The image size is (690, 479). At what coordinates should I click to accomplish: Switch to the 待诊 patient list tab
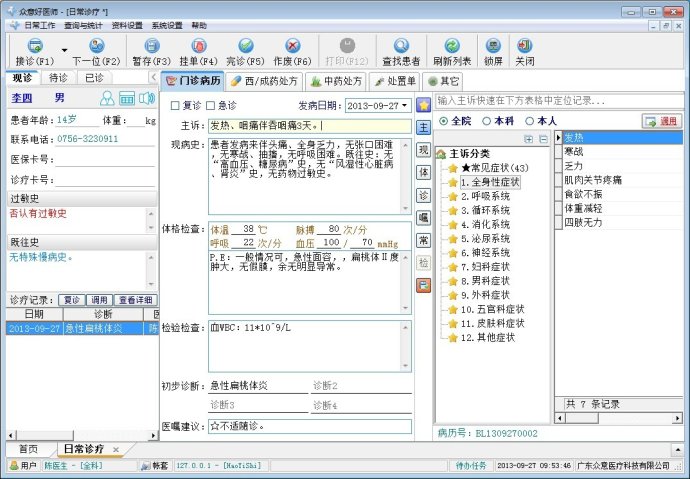58,78
